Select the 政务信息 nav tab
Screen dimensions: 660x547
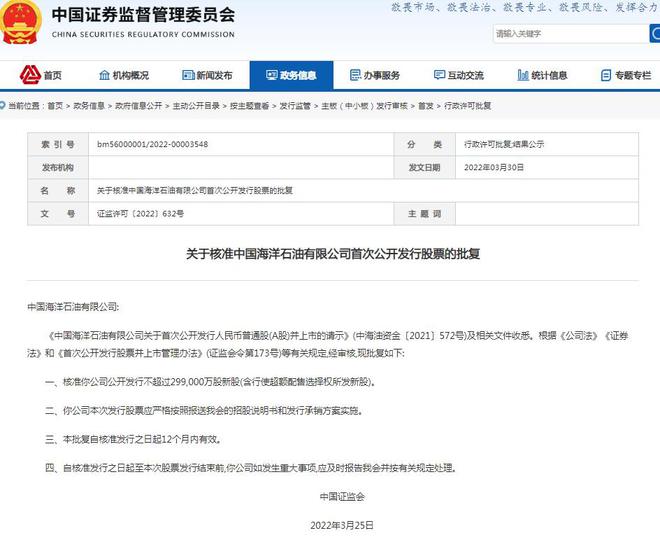pos(291,75)
